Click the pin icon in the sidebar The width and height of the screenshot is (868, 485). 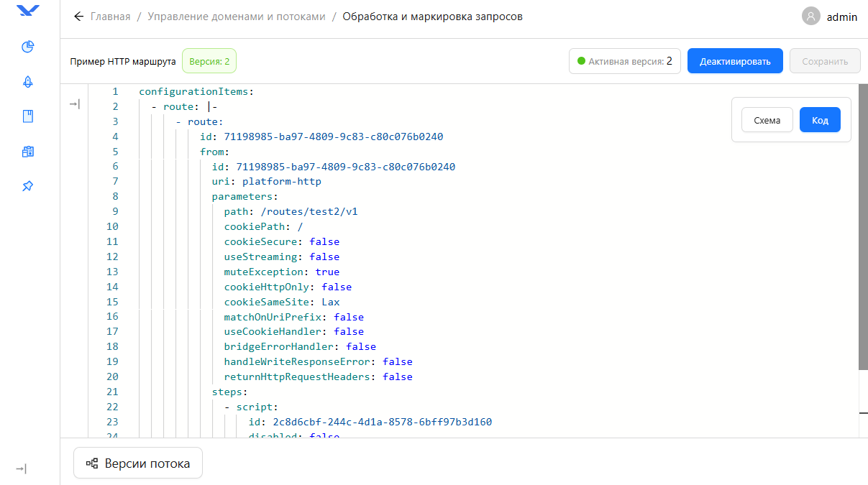click(x=28, y=186)
